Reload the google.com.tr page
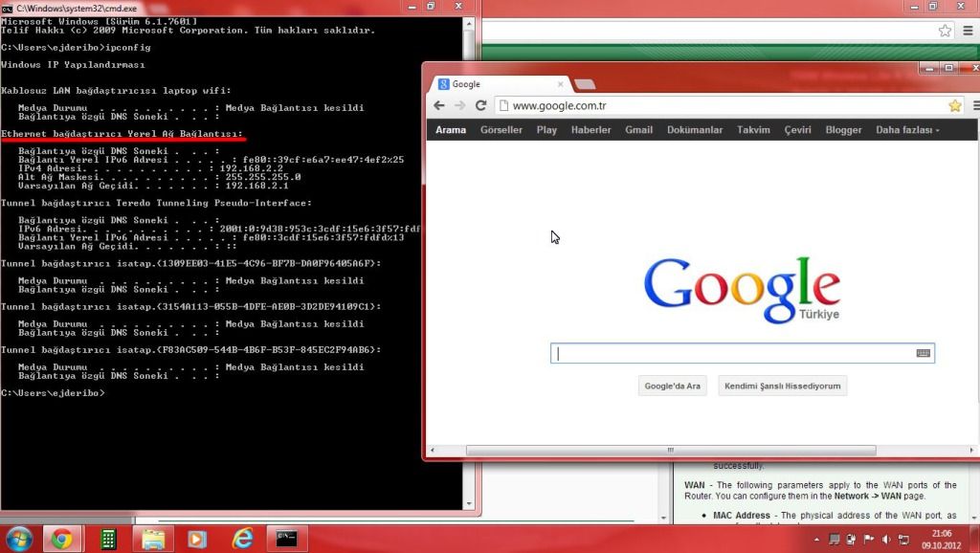The width and height of the screenshot is (980, 553). click(480, 105)
